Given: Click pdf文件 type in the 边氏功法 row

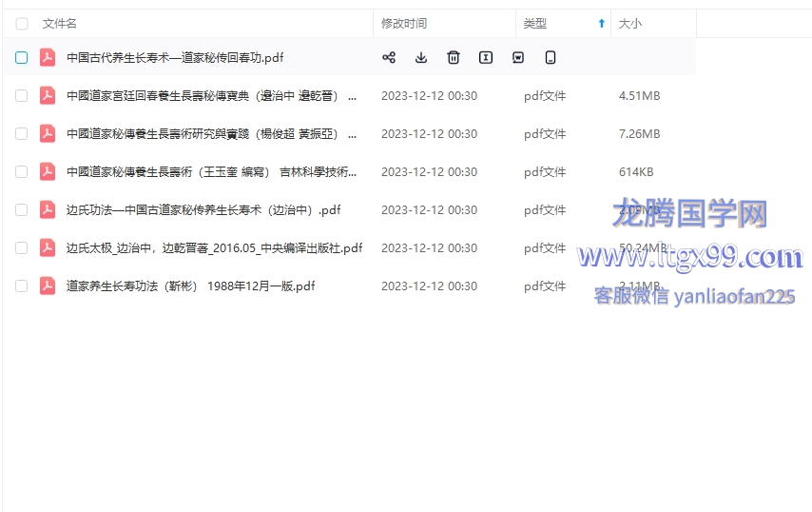Looking at the screenshot, I should 545,210.
